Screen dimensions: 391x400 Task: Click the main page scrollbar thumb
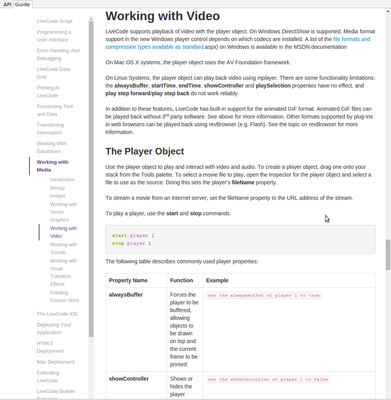pos(388,255)
